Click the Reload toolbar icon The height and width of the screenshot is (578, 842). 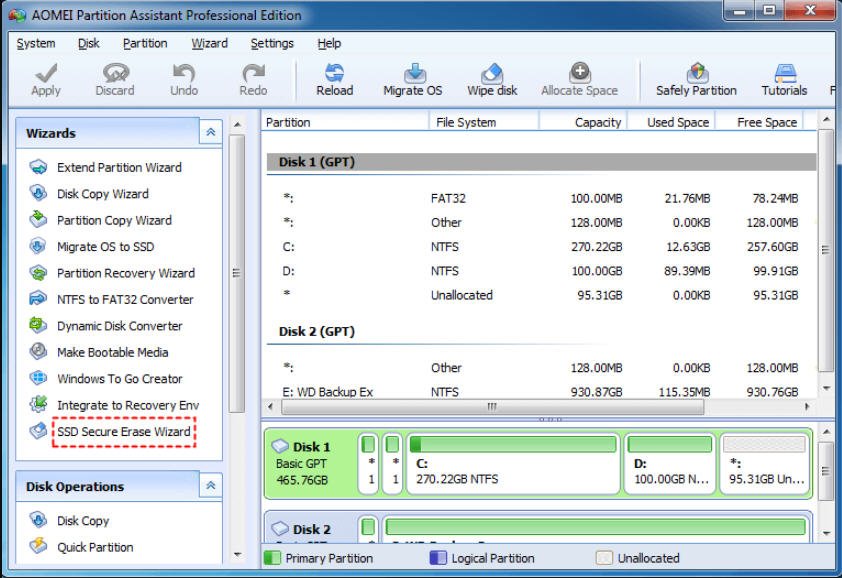pos(335,73)
